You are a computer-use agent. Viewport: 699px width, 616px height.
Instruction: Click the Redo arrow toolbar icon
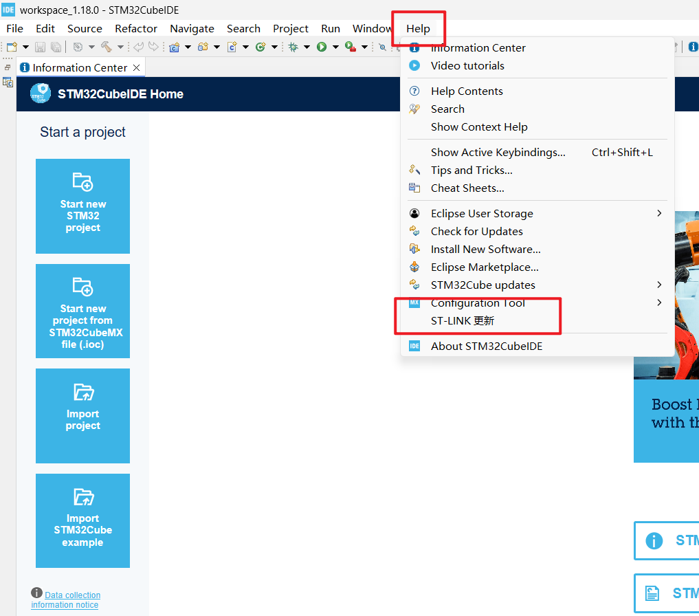(153, 47)
